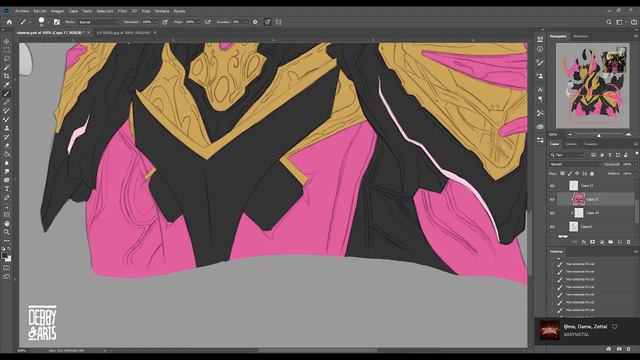The image size is (640, 360).
Task: Open the Archivo menu
Action: pyautogui.click(x=22, y=11)
